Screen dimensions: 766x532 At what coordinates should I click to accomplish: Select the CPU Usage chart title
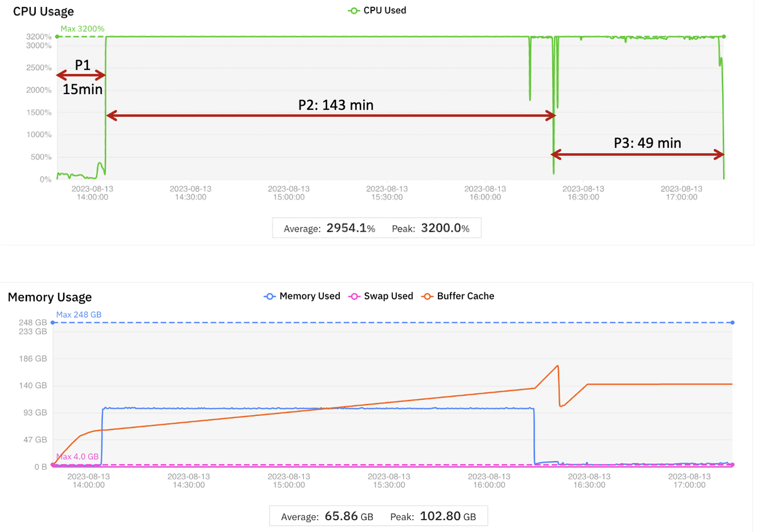pos(43,11)
